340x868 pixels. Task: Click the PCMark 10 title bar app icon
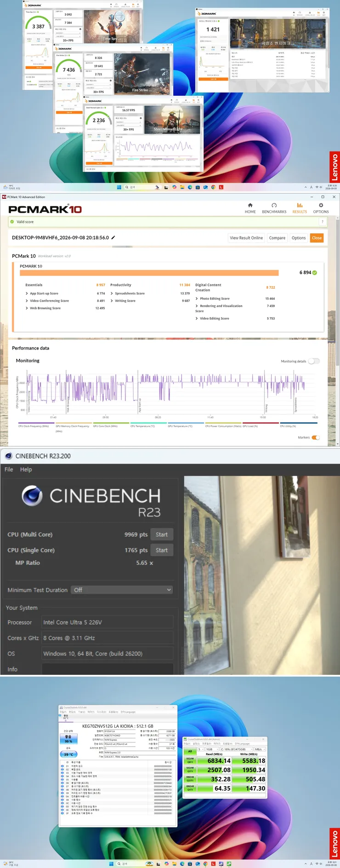4,197
